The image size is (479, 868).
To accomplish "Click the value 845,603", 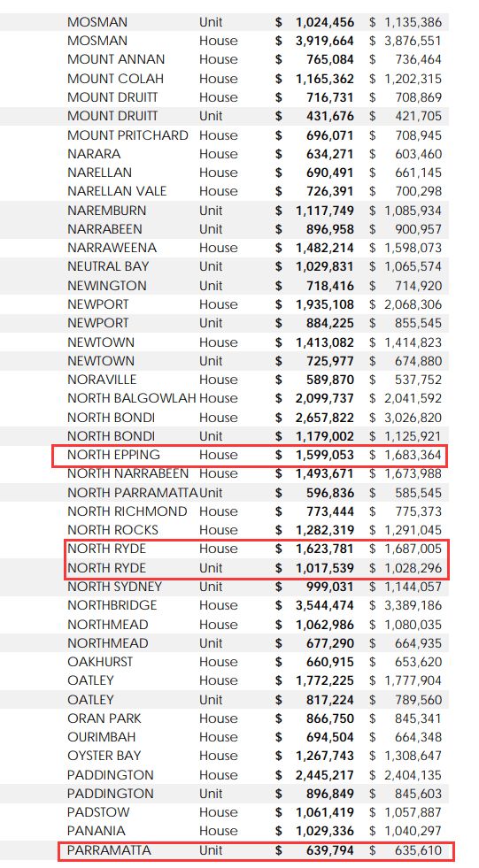I will tap(419, 794).
